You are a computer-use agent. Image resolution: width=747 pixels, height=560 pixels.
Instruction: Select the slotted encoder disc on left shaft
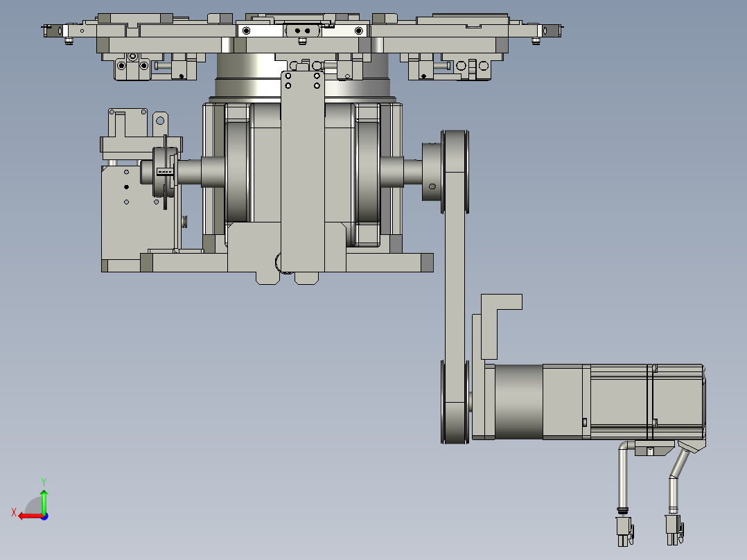165,172
